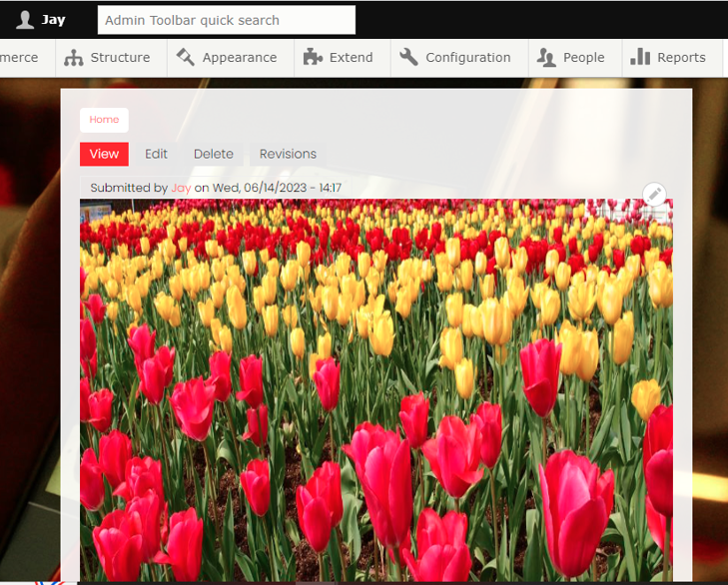Switch to the Edit tab

[x=156, y=154]
